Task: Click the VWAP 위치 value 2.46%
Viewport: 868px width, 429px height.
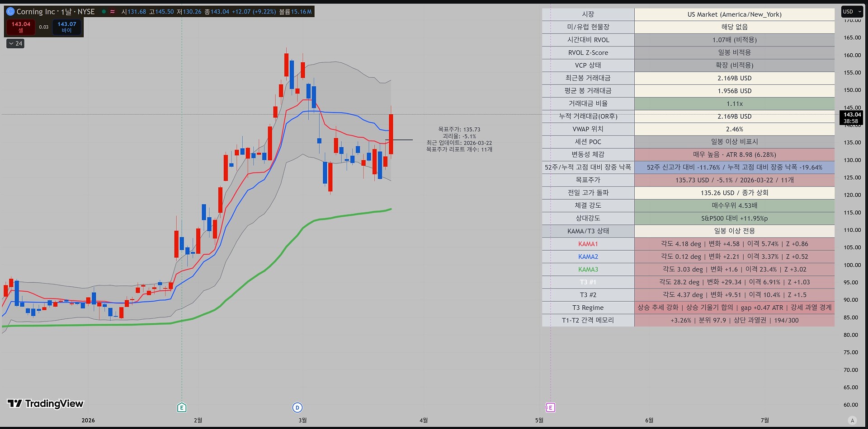Action: click(x=734, y=129)
